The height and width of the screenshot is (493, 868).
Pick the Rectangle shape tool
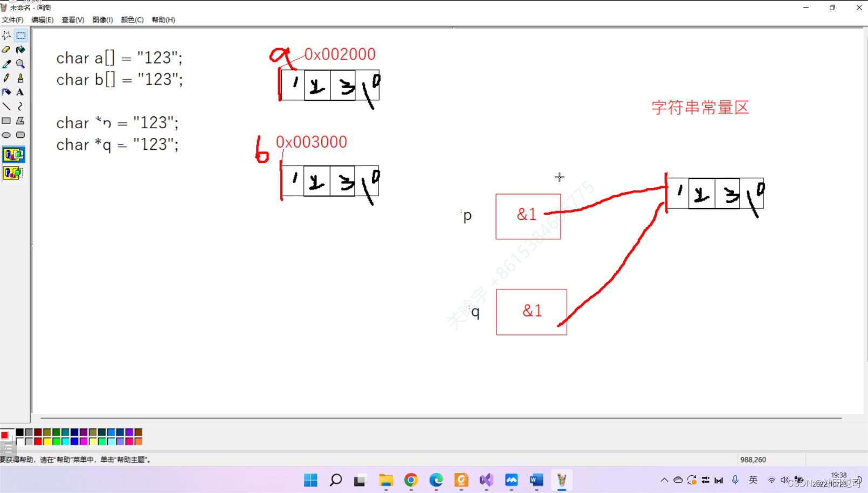[x=6, y=121]
